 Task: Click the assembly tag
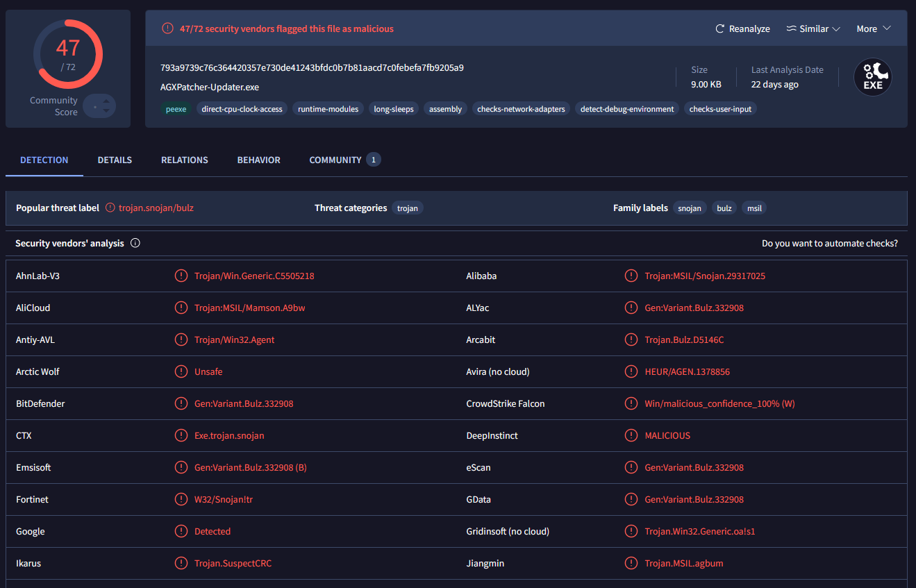(446, 109)
